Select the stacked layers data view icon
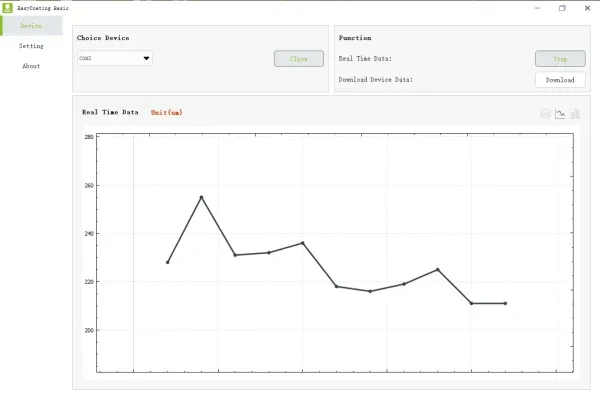This screenshot has width=600, height=399. (545, 114)
